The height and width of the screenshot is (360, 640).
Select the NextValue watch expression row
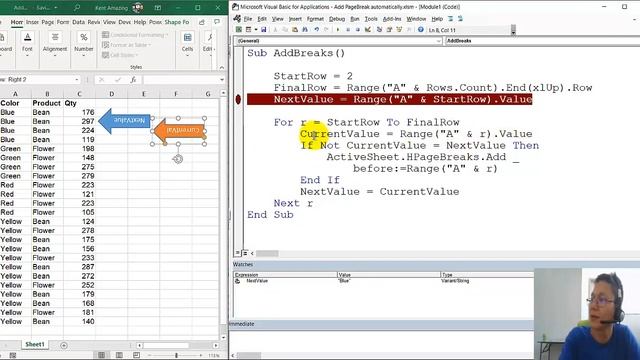[383, 281]
